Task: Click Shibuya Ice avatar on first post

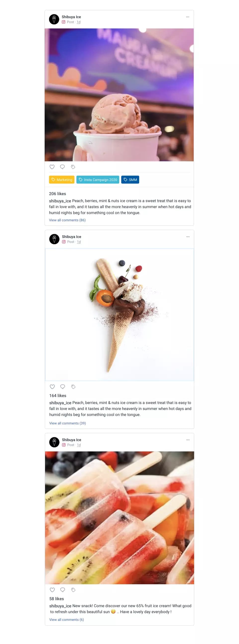Action: coord(54,19)
